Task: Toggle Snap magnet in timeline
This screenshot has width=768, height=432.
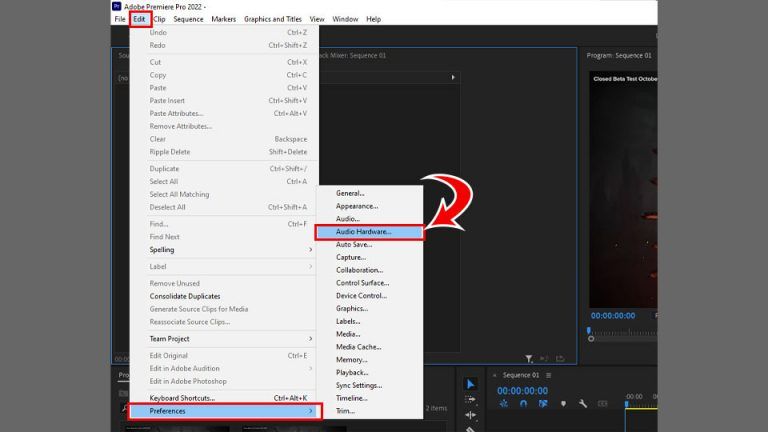Action: pos(523,404)
